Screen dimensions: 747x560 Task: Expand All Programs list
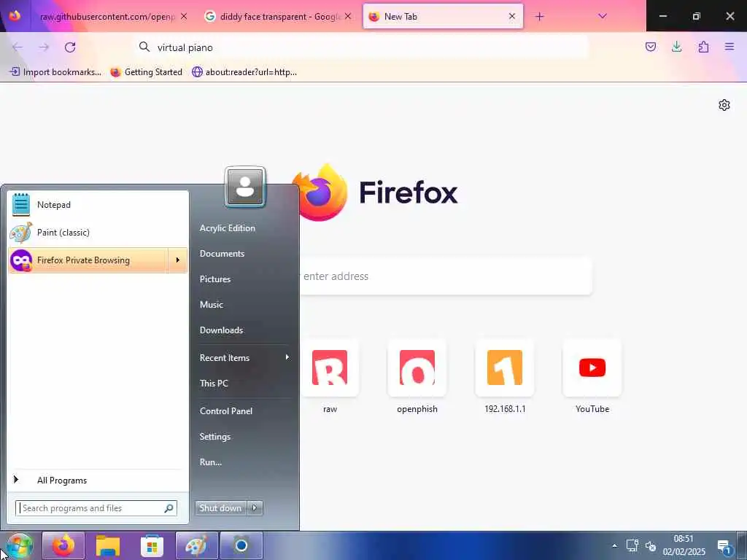(98, 480)
